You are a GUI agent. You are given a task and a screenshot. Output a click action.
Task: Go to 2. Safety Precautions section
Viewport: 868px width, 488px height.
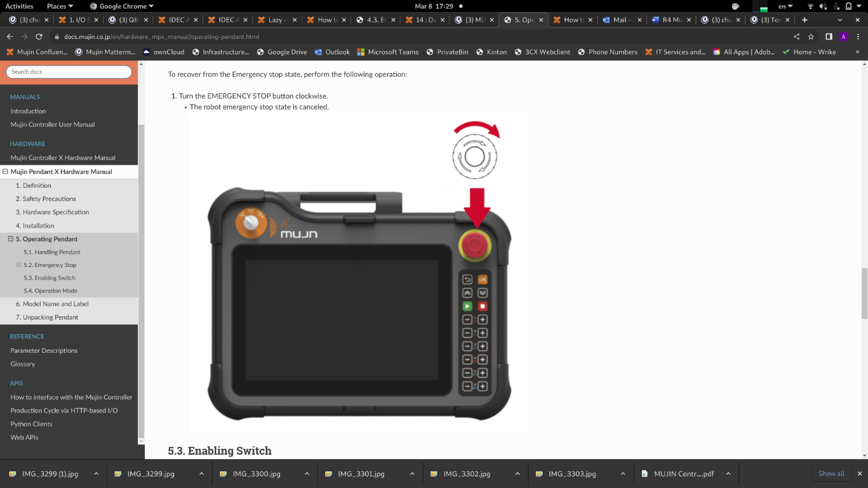(x=46, y=199)
